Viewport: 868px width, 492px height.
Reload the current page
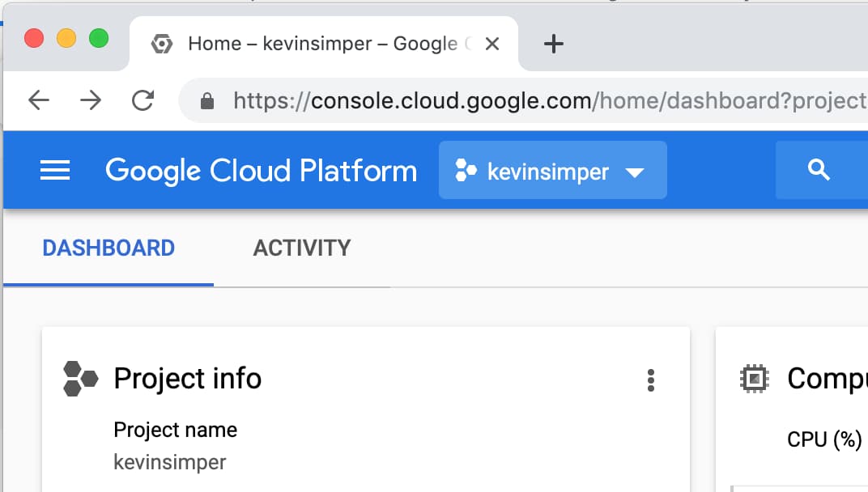143,100
